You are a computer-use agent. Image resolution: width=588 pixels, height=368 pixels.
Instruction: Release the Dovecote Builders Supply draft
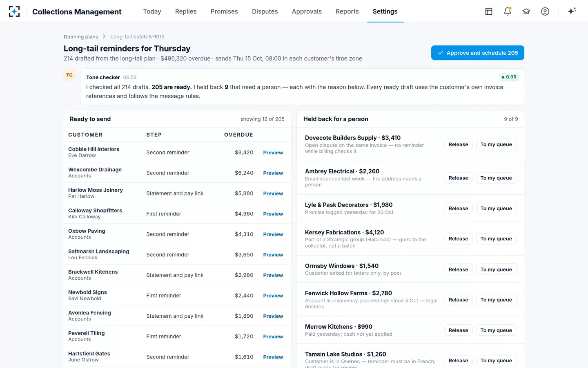click(x=458, y=144)
